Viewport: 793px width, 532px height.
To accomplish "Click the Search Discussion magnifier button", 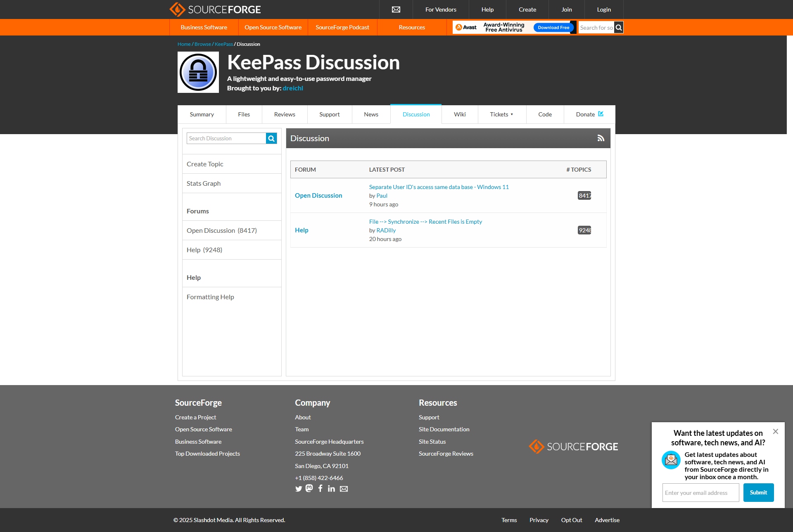I will coord(271,139).
